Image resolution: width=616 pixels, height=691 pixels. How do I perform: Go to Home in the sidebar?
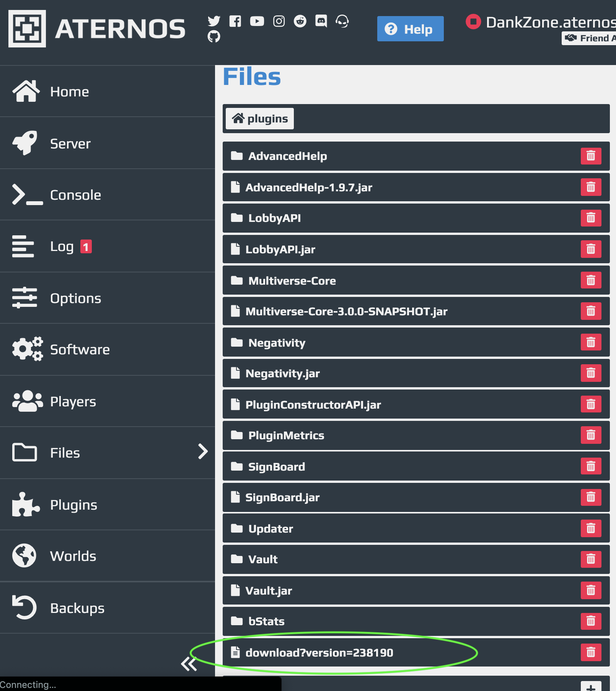(x=108, y=91)
